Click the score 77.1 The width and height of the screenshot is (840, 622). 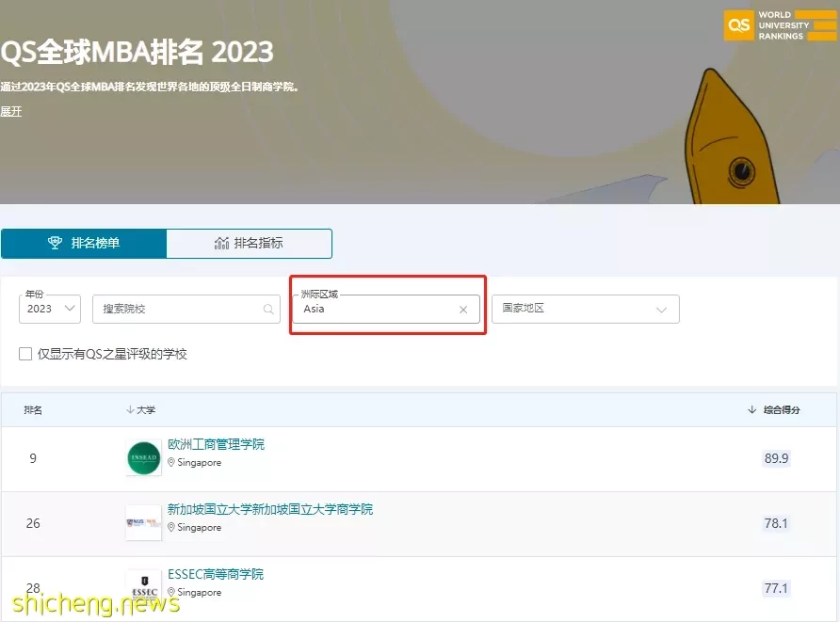pyautogui.click(x=776, y=588)
